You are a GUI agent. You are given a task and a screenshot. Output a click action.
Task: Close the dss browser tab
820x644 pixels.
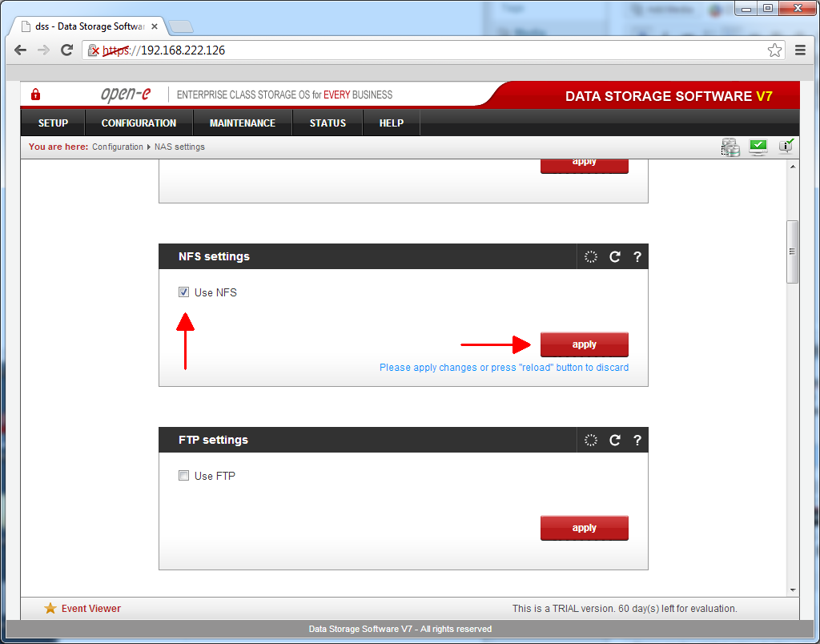155,26
